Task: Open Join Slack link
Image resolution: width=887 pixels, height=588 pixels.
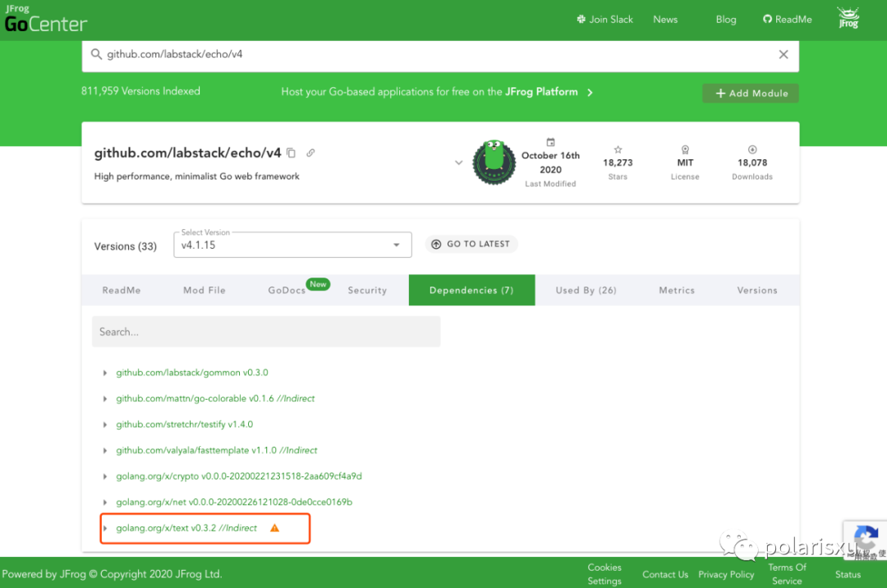Action: [604, 19]
